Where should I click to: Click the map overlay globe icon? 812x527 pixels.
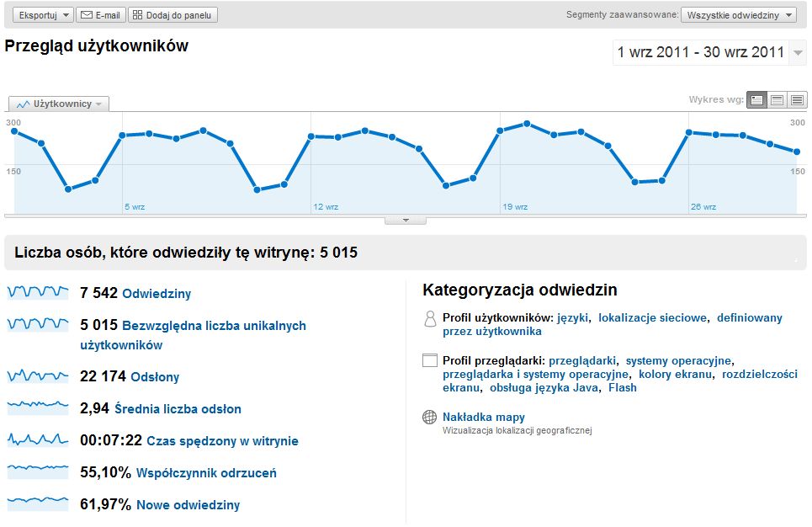pos(430,417)
